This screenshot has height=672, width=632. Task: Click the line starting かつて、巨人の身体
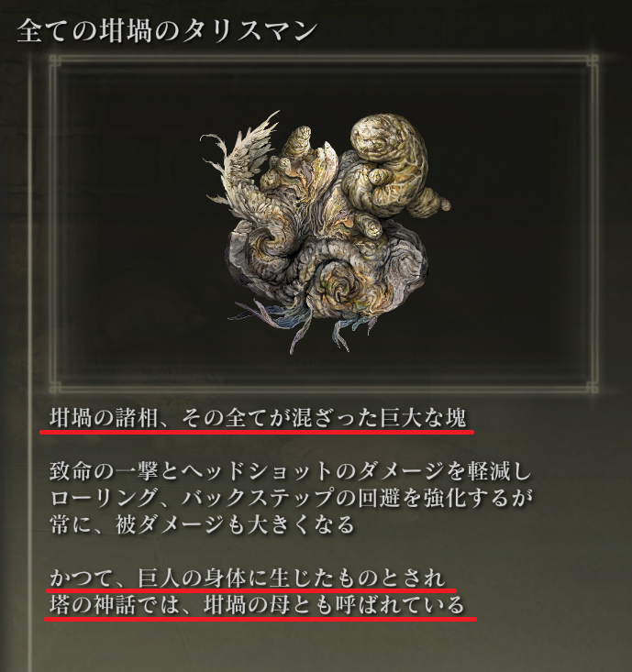(x=248, y=578)
